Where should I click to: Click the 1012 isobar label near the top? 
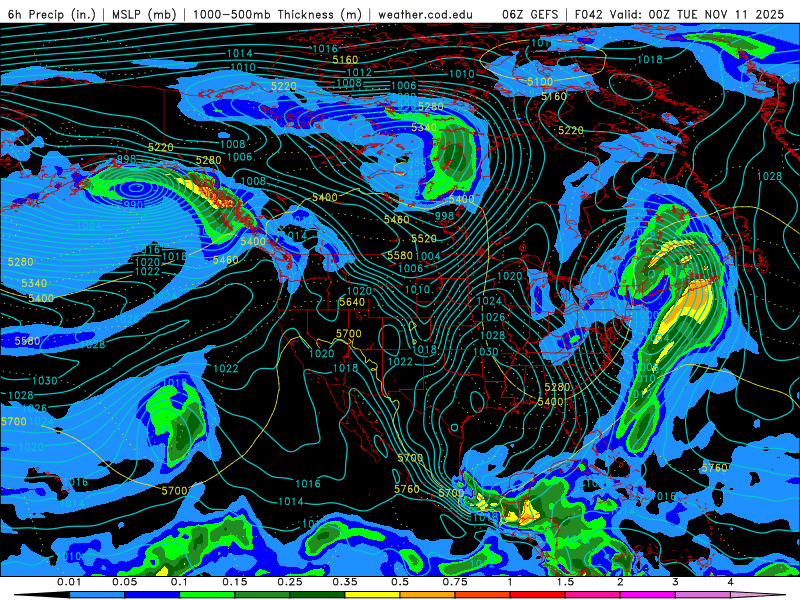tap(359, 72)
